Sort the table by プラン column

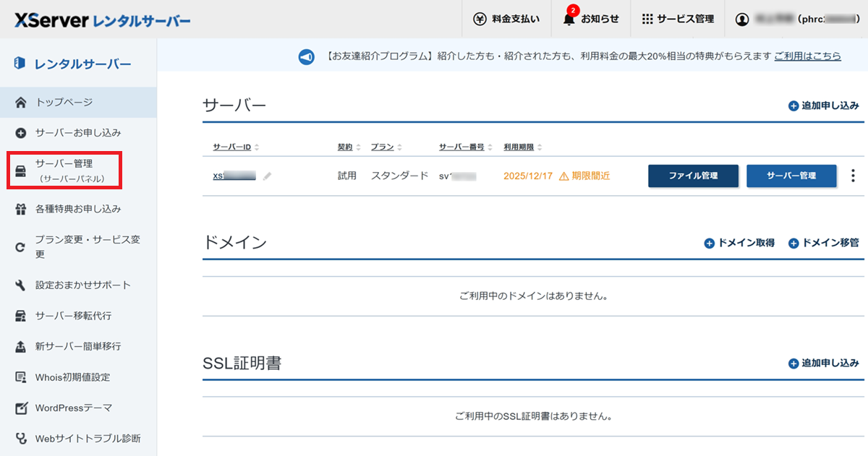pos(386,147)
